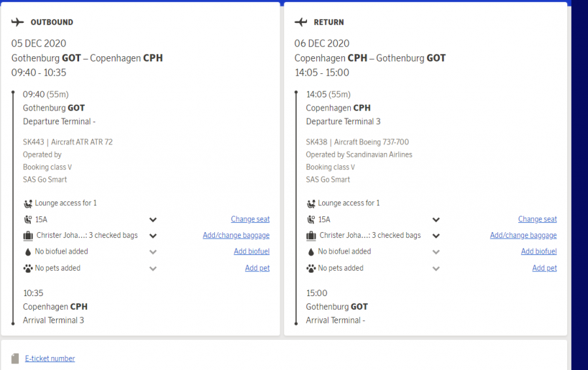The image size is (588, 370).
Task: Add biofuel to outbound flight
Action: (252, 252)
